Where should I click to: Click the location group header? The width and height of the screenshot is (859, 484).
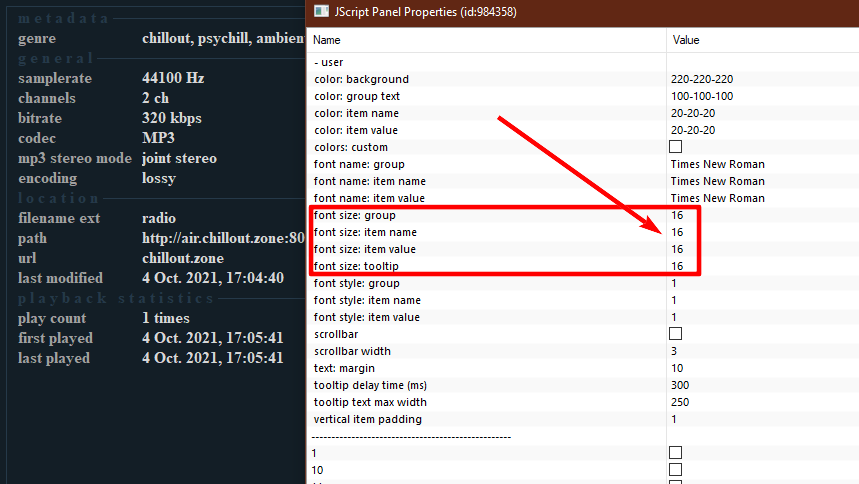point(59,198)
